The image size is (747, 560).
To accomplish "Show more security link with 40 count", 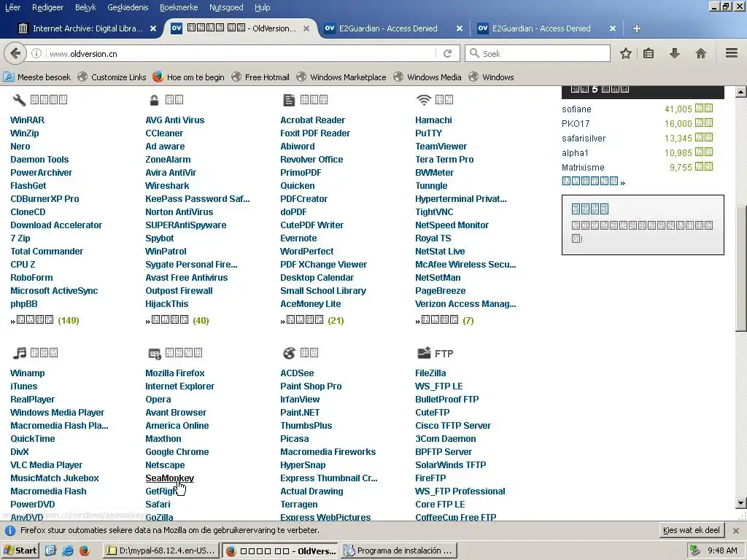I will pos(177,321).
